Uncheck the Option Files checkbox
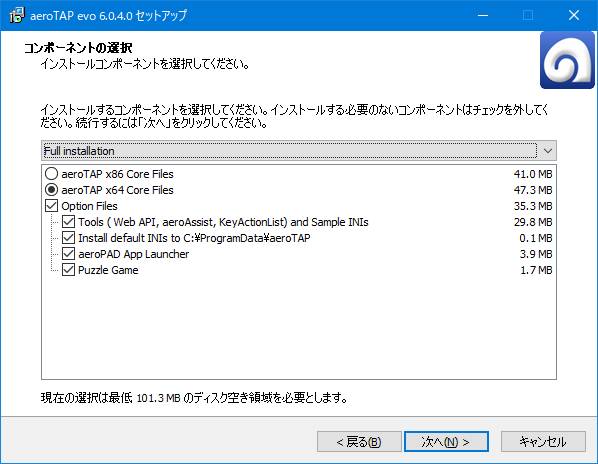 click(51, 206)
